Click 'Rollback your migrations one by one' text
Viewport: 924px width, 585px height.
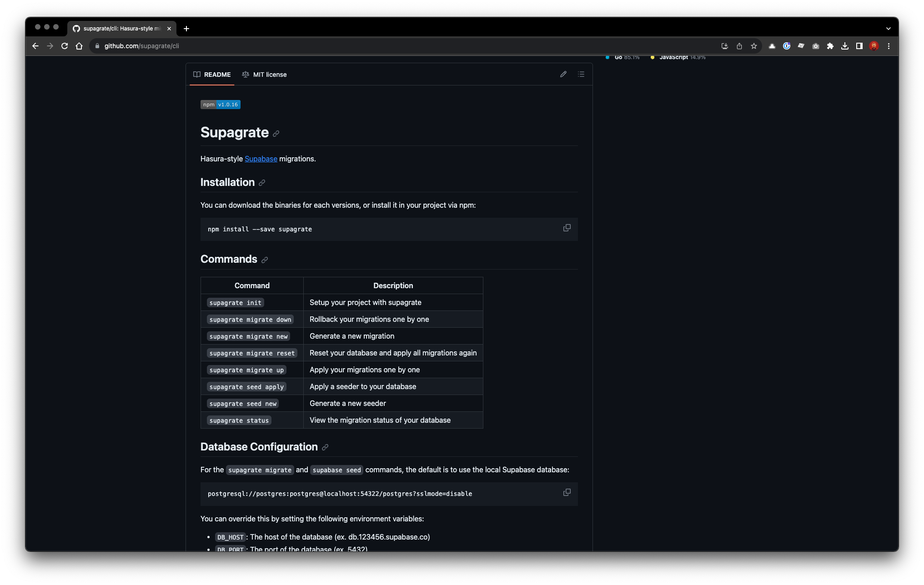pos(369,319)
